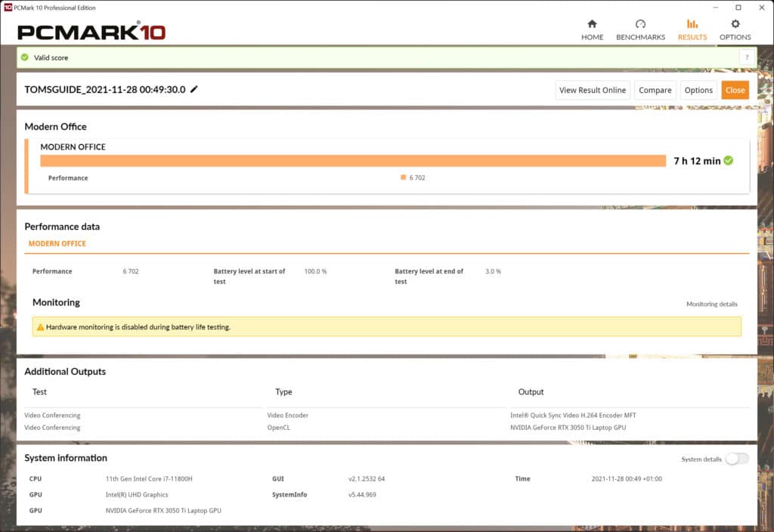Select the Results bar chart icon
This screenshot has height=532, width=774.
[692, 24]
